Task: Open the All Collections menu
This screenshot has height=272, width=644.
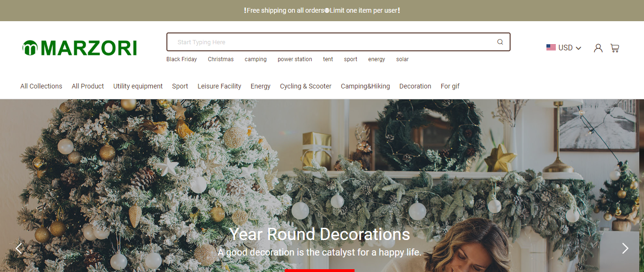Action: click(x=41, y=86)
